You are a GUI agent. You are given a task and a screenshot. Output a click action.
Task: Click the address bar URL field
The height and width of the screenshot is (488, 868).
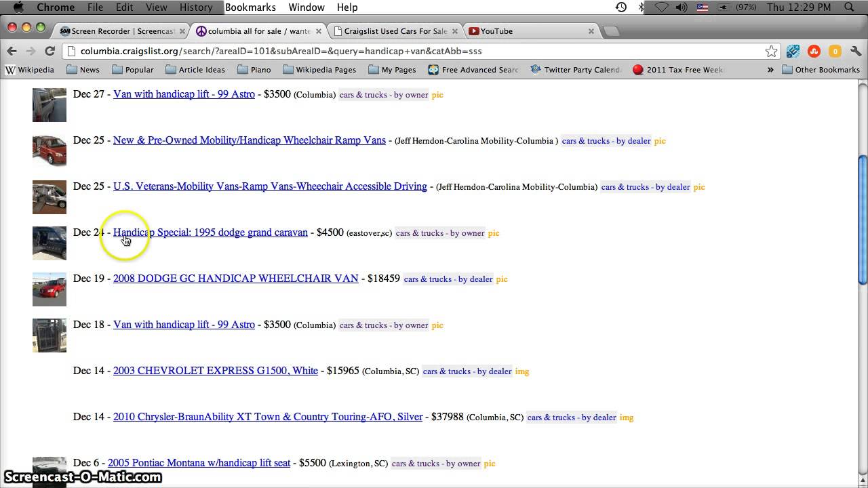(420, 51)
